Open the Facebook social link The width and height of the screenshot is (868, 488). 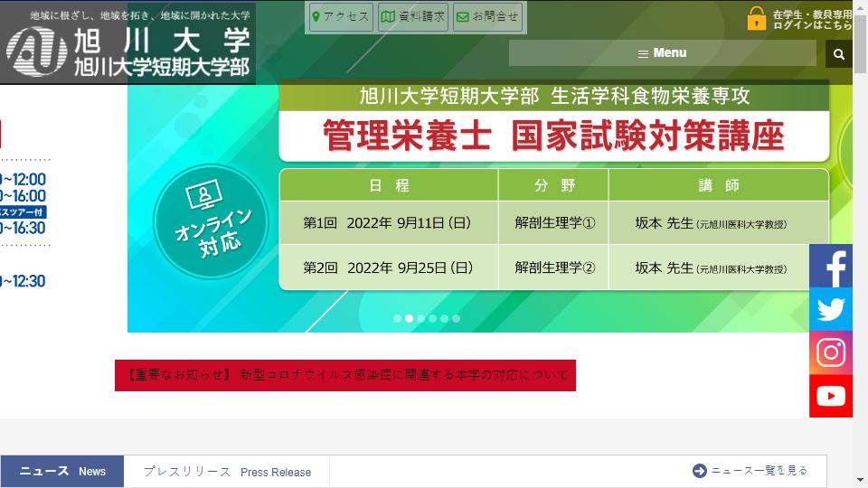click(830, 266)
